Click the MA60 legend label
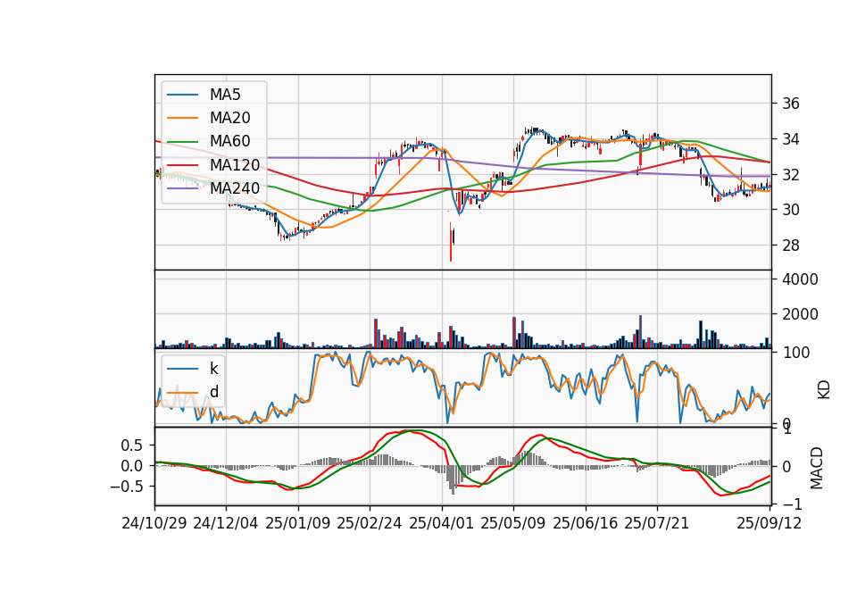Screen dimensions: 857x616 click(229, 142)
